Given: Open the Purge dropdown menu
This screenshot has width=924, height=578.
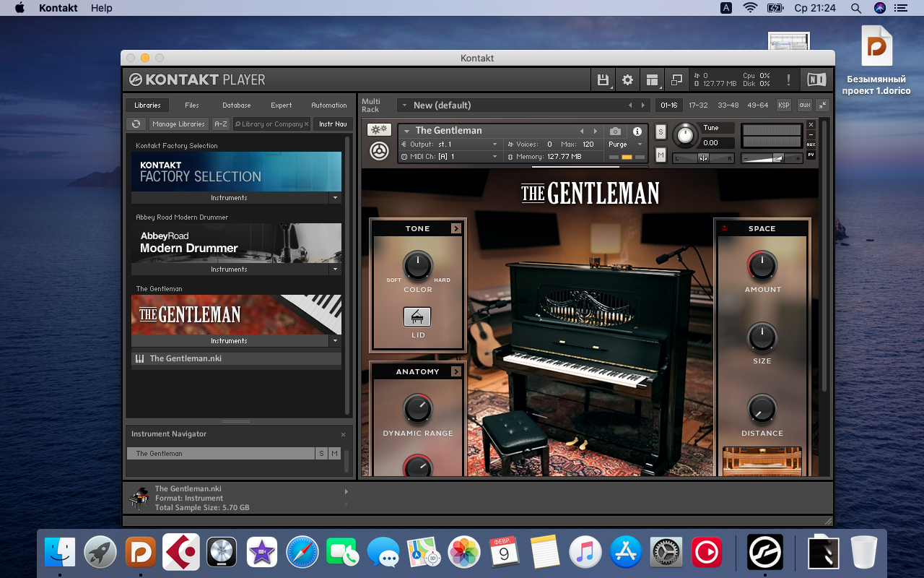Looking at the screenshot, I should coord(624,144).
